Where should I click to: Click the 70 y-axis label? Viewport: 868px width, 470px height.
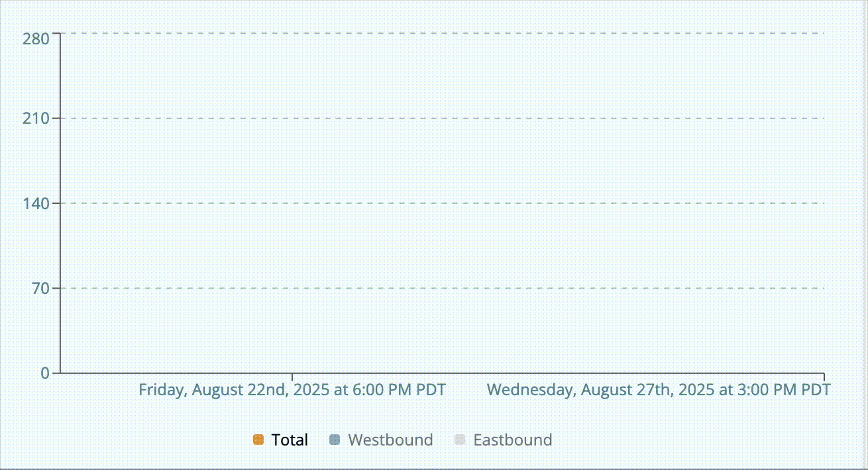click(x=40, y=288)
